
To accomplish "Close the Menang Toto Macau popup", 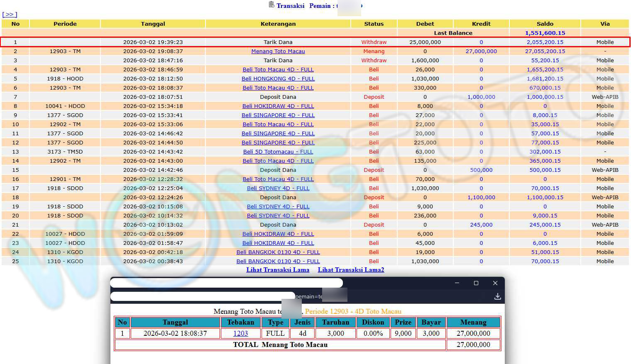I will pos(495,283).
